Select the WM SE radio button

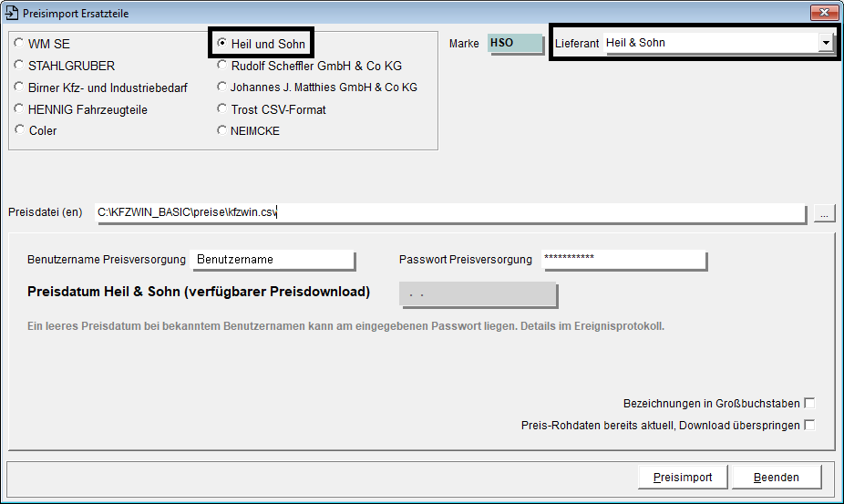[x=19, y=43]
